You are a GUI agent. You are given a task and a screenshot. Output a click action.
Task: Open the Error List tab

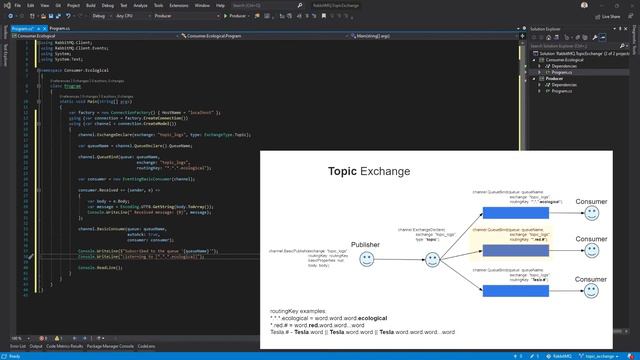point(18,346)
